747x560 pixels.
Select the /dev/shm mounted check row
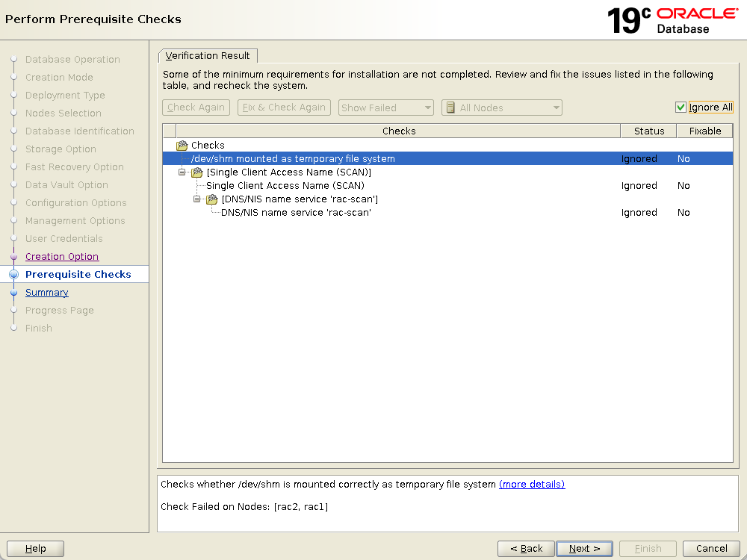coord(293,159)
